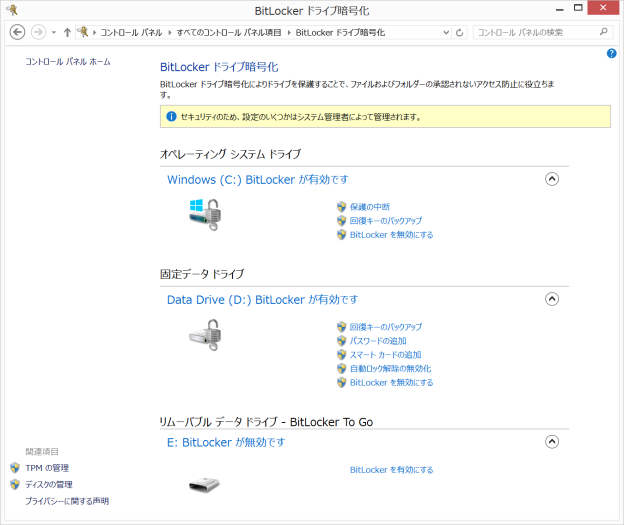Click shield icon beside C: BitLocker を無効にする

pyautogui.click(x=341, y=234)
